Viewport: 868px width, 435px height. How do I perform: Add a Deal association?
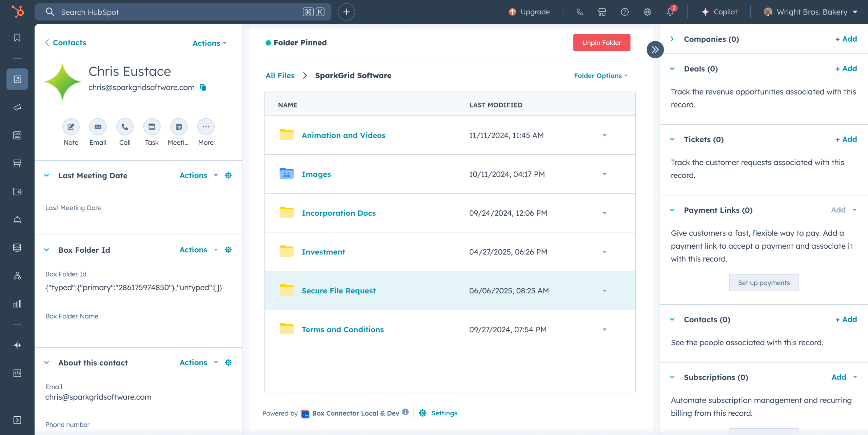(x=846, y=69)
